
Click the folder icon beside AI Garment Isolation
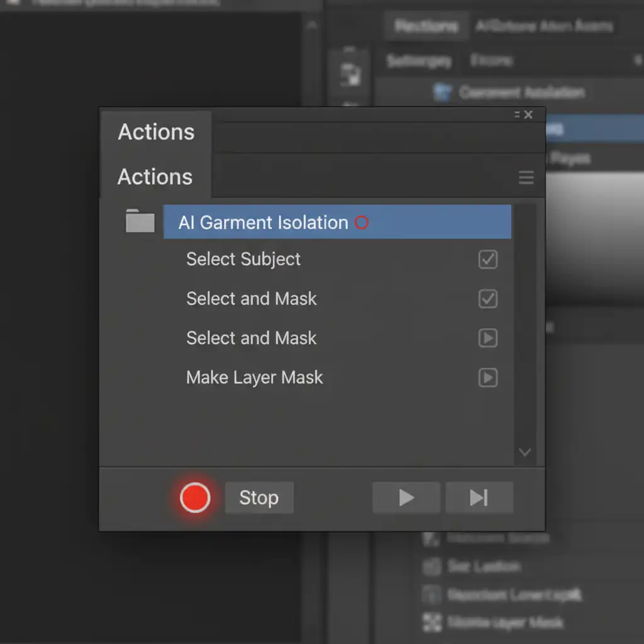[x=140, y=222]
